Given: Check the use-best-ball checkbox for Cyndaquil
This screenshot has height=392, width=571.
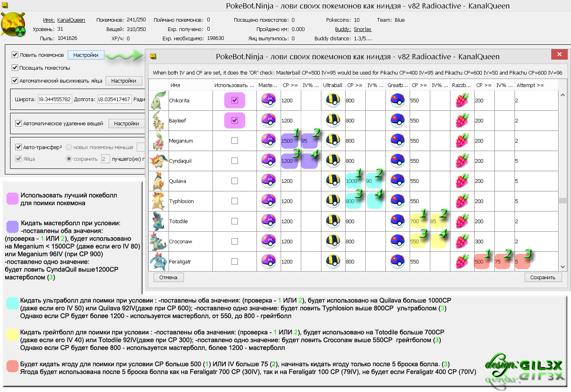Looking at the screenshot, I should point(235,161).
